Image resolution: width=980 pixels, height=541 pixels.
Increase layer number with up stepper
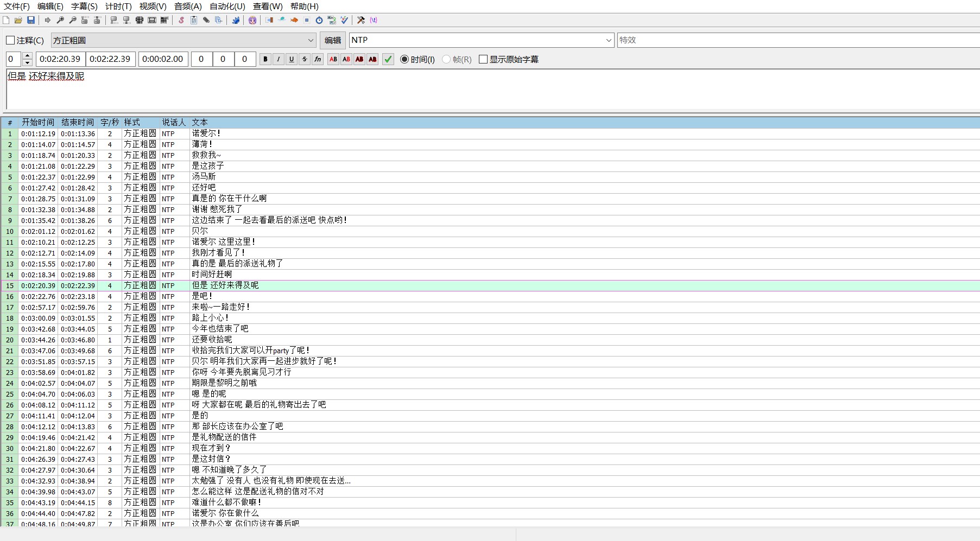(x=28, y=55)
